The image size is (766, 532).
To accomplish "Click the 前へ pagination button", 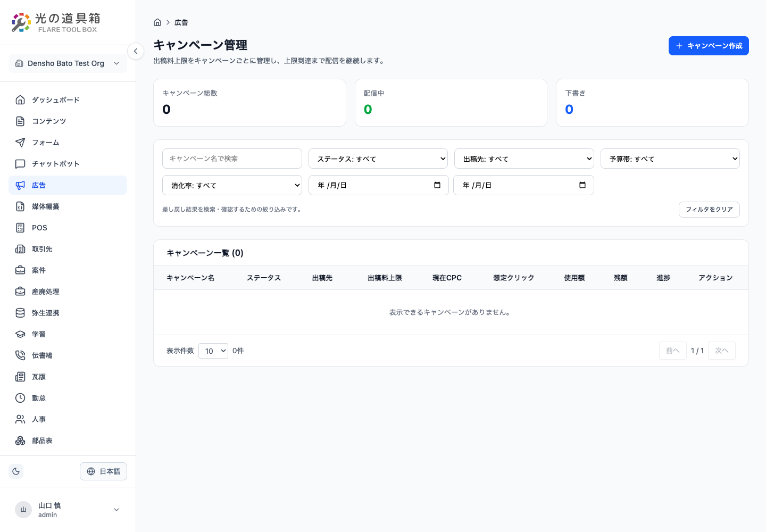I will click(x=672, y=351).
